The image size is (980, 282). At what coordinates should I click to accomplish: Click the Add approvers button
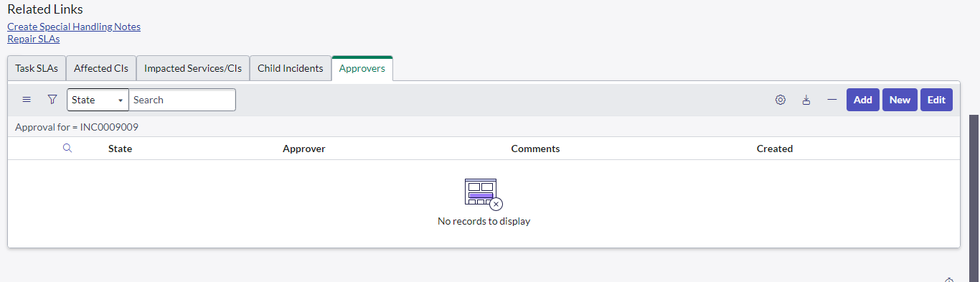(863, 100)
